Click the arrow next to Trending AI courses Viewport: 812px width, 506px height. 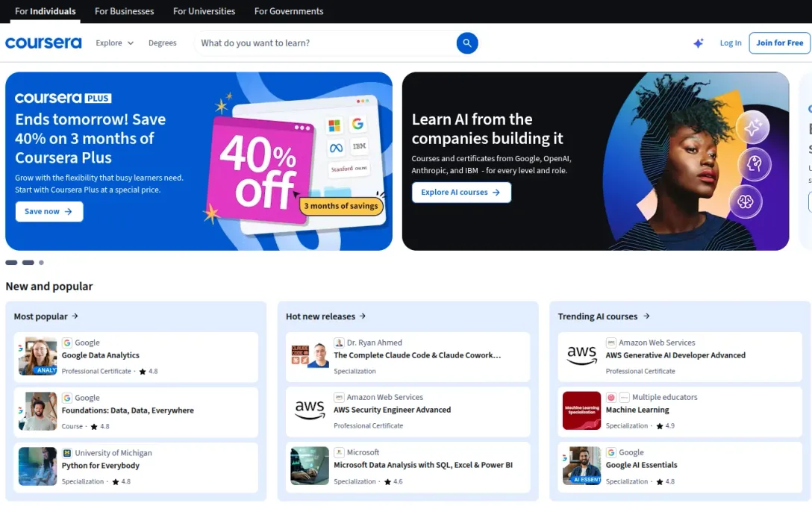tap(646, 316)
